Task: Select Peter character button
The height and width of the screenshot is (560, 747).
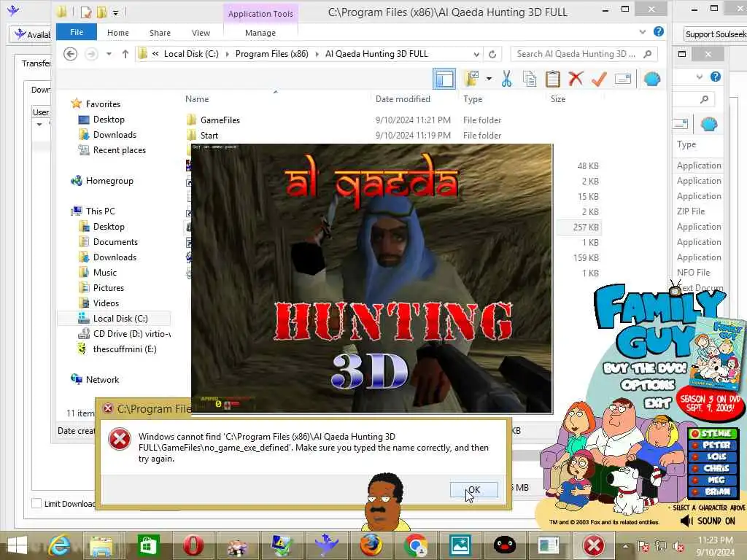Action: [713, 445]
